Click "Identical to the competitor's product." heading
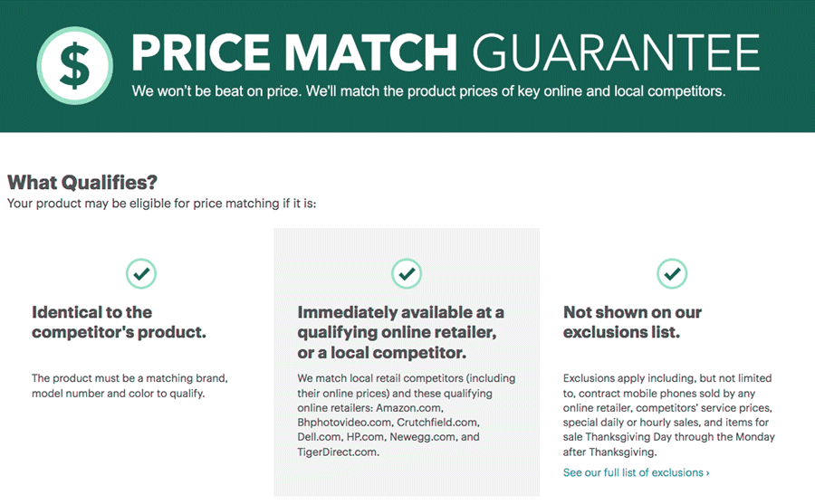 (x=119, y=322)
